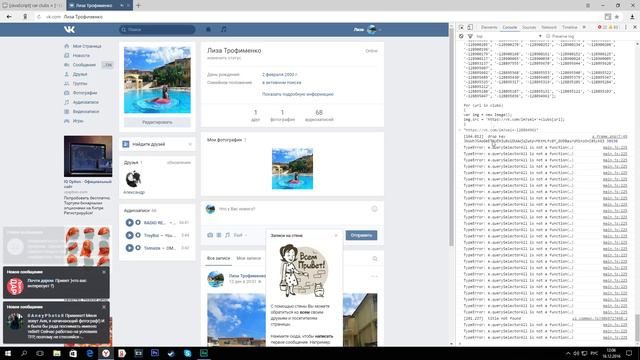This screenshot has height=360, width=640.
Task: Open the 1 photo counter
Action: click(x=282, y=115)
